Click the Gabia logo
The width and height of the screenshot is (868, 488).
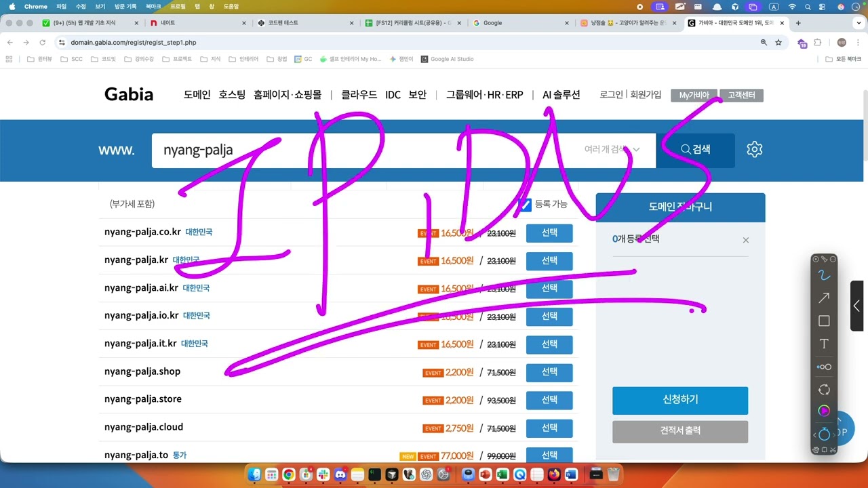pos(129,94)
